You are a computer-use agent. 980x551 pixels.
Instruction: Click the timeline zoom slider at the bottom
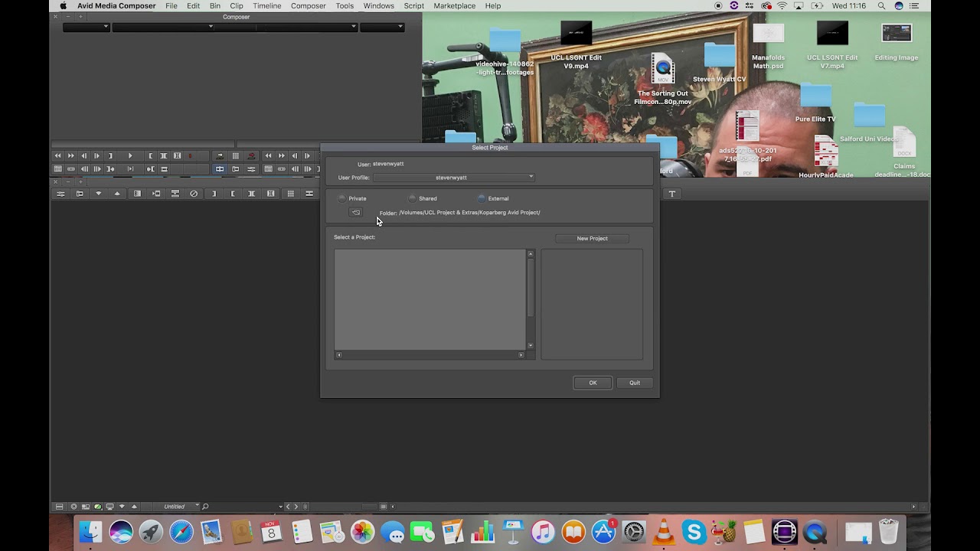(x=371, y=507)
